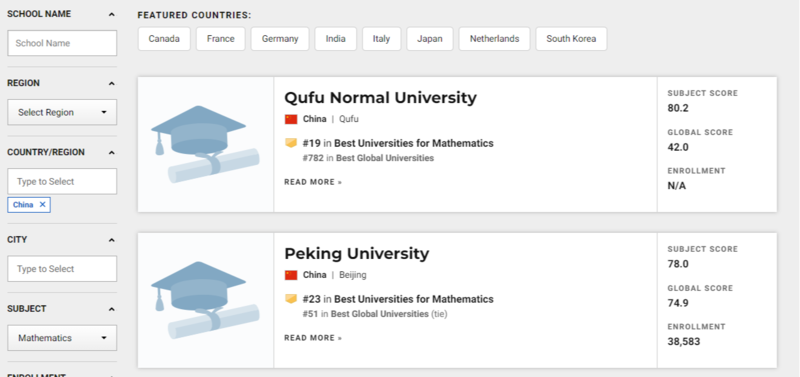Collapse the School Name filter section
This screenshot has height=377, width=800.
tap(112, 14)
